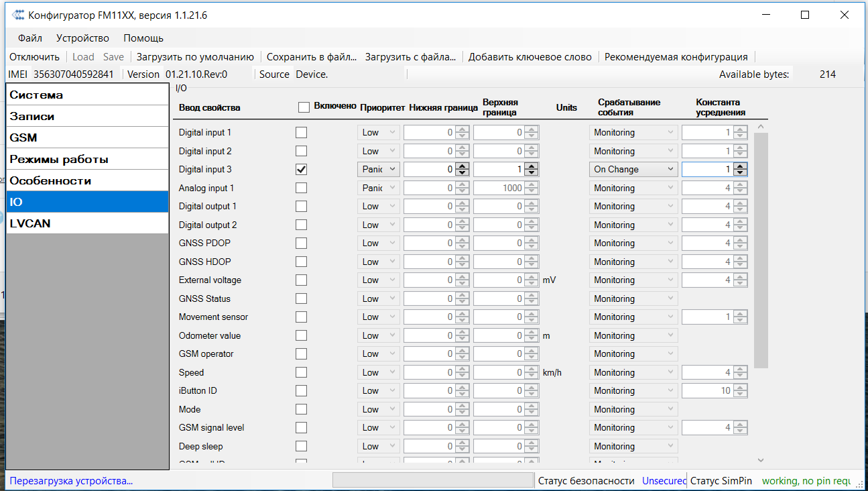
Task: Click the 'Отключить' button
Action: pos(34,57)
